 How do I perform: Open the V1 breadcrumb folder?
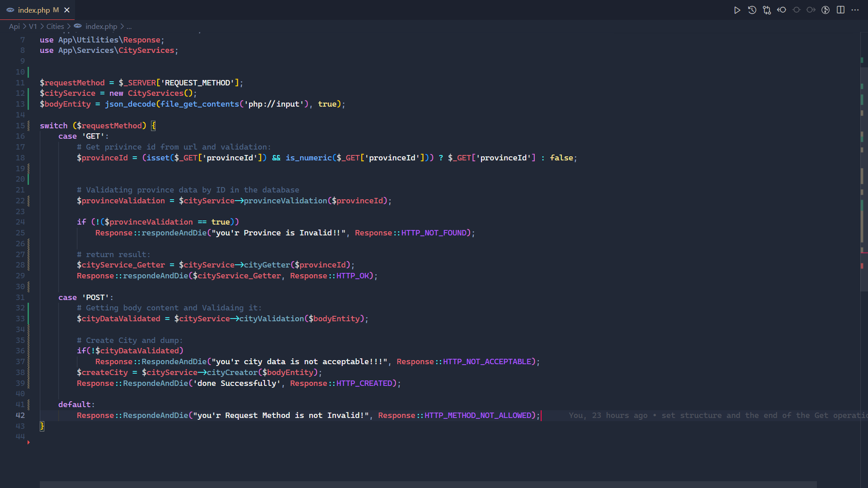coord(33,27)
